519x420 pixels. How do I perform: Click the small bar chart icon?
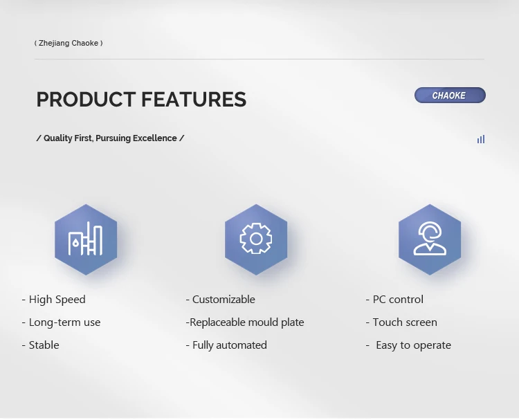click(x=481, y=139)
